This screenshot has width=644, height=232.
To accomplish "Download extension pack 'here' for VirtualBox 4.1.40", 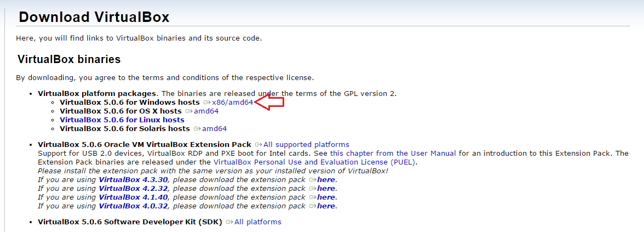I will point(326,197).
